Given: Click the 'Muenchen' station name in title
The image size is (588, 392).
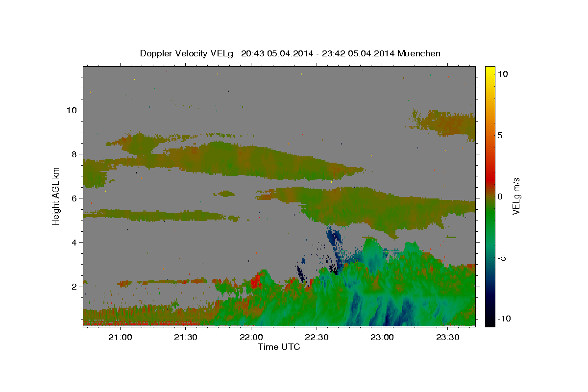Looking at the screenshot, I should [x=419, y=53].
